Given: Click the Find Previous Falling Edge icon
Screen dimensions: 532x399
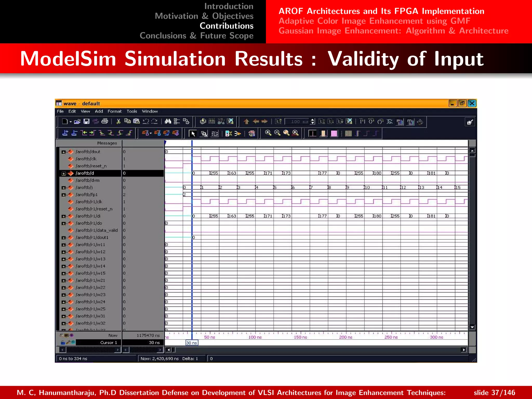Looking at the screenshot, I should tap(102, 133).
